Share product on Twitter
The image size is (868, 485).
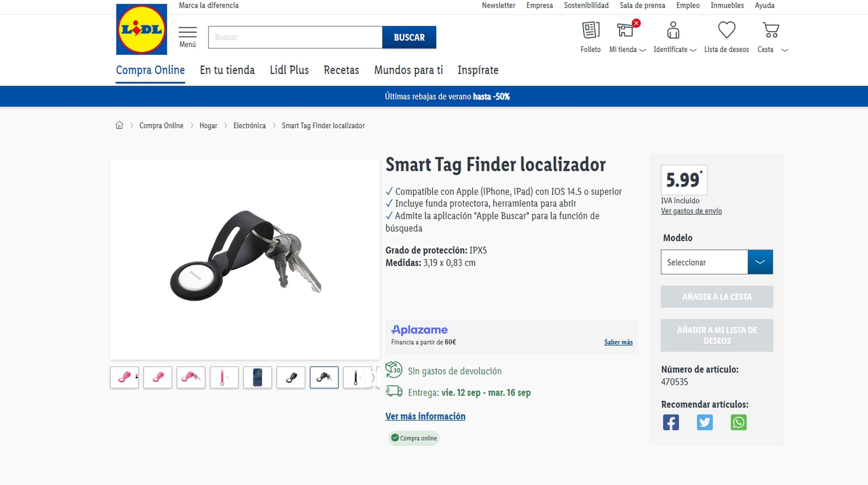coord(705,422)
